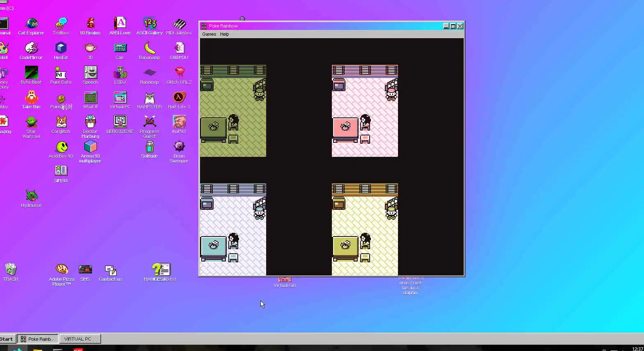Viewport: 644px width, 351px height.
Task: Open Games menu in Poke Rainbow
Action: point(209,34)
